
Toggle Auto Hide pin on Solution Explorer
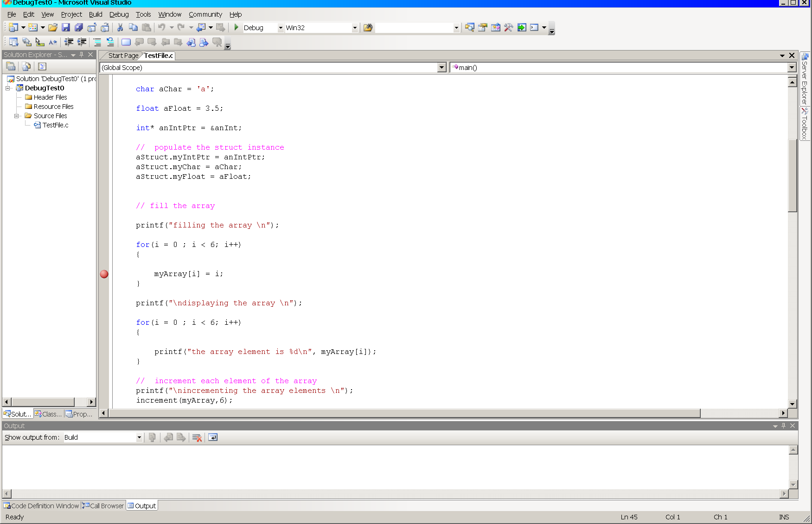82,55
